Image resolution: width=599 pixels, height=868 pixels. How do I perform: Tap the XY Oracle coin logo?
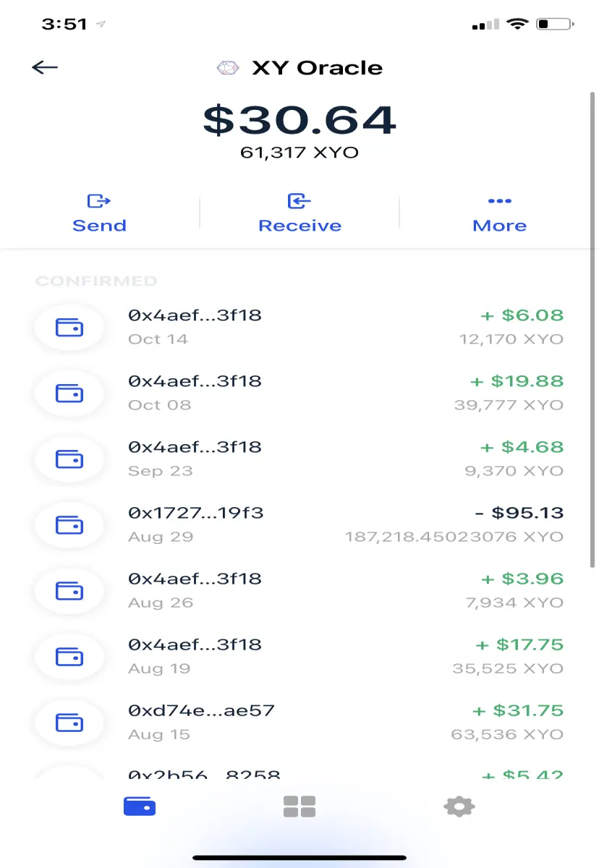pos(228,68)
